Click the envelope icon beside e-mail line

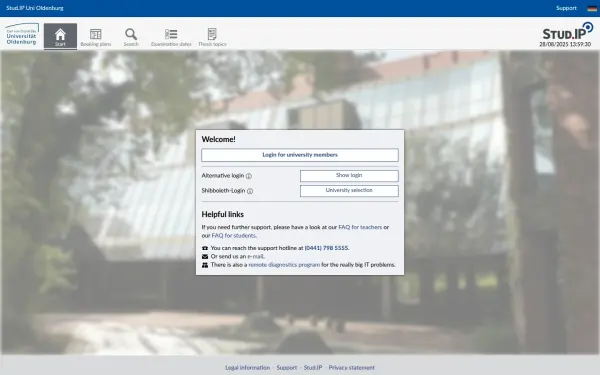(x=205, y=256)
